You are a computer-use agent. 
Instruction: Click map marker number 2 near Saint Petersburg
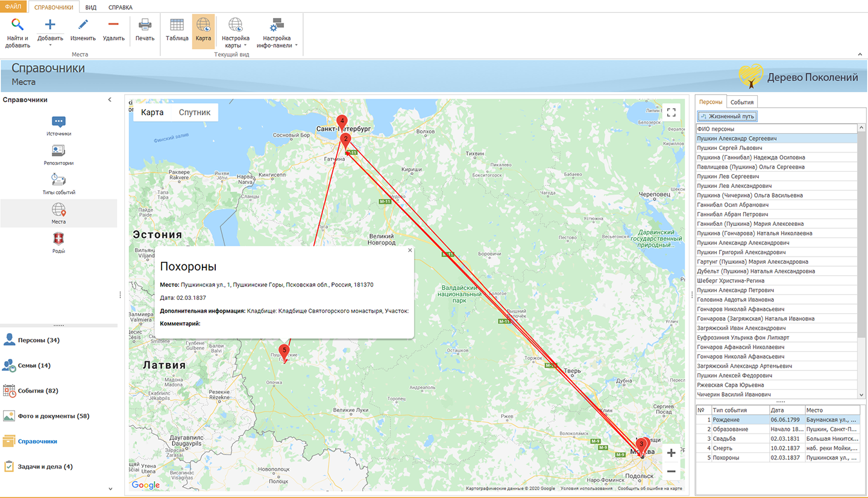pyautogui.click(x=346, y=140)
